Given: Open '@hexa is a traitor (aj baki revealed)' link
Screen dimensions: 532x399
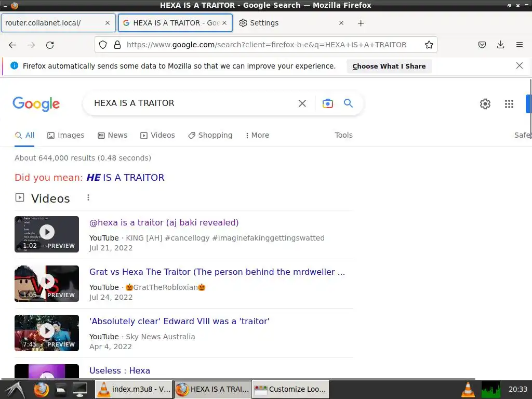Looking at the screenshot, I should click(x=164, y=222).
